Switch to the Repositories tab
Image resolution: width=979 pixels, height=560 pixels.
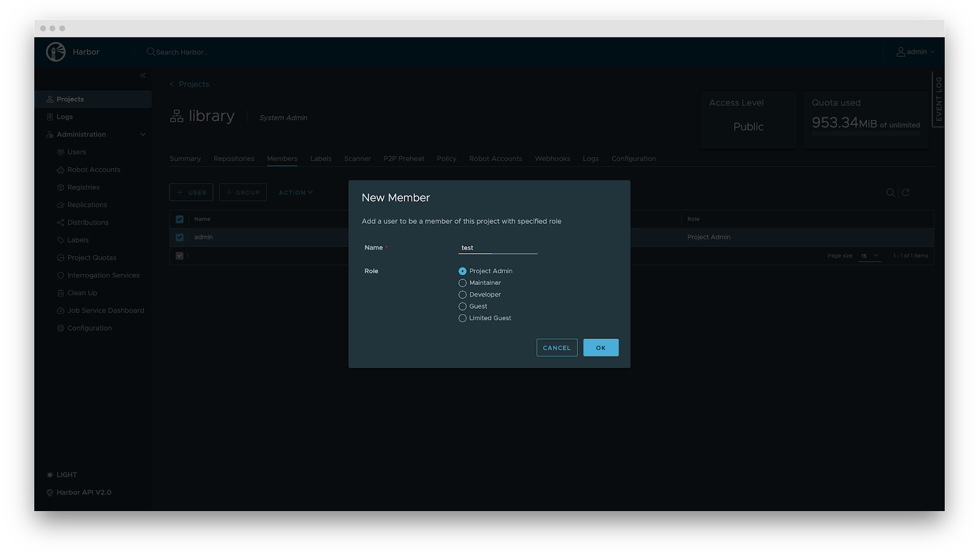(x=234, y=159)
